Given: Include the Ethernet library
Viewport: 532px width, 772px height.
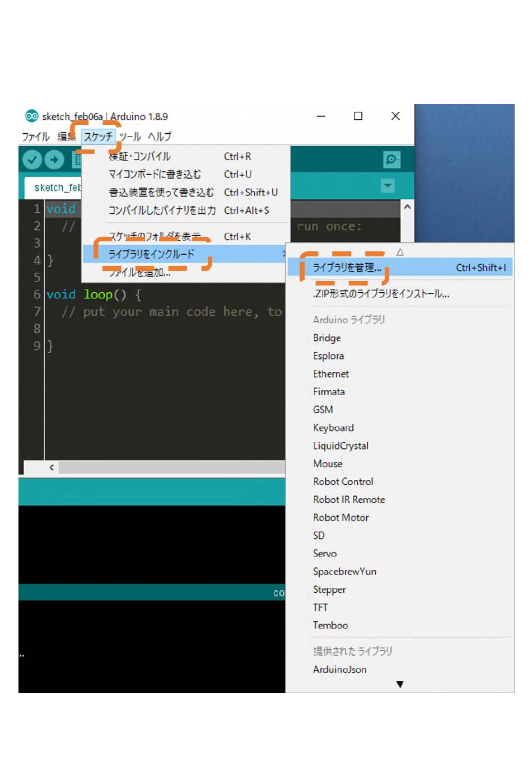Looking at the screenshot, I should [400, 373].
